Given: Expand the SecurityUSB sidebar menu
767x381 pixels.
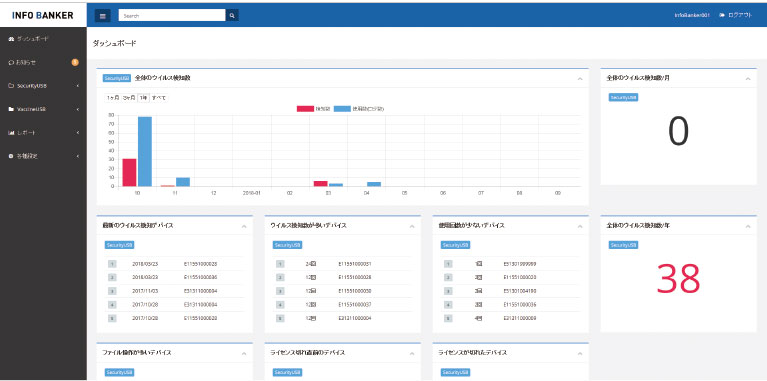Looking at the screenshot, I should pos(43,86).
